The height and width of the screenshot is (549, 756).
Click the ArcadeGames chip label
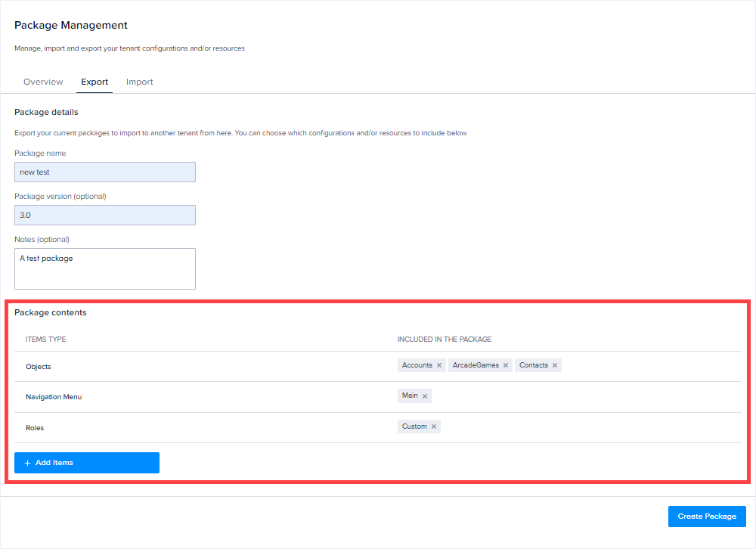pyautogui.click(x=475, y=364)
